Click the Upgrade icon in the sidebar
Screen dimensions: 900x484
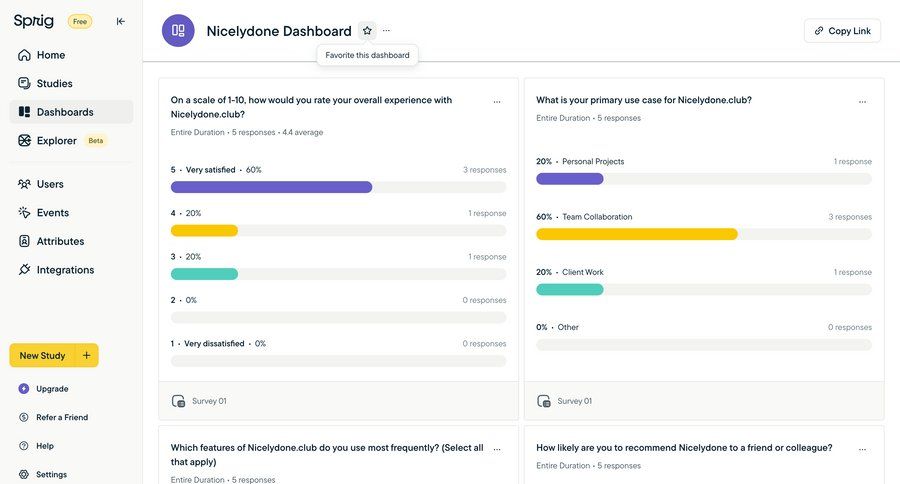(24, 389)
